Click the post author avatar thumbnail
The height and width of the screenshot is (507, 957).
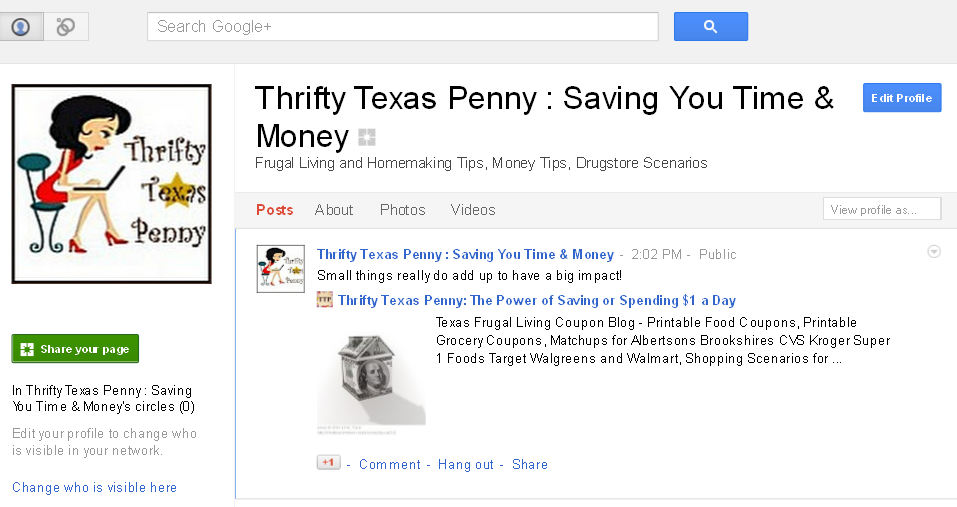[x=280, y=268]
